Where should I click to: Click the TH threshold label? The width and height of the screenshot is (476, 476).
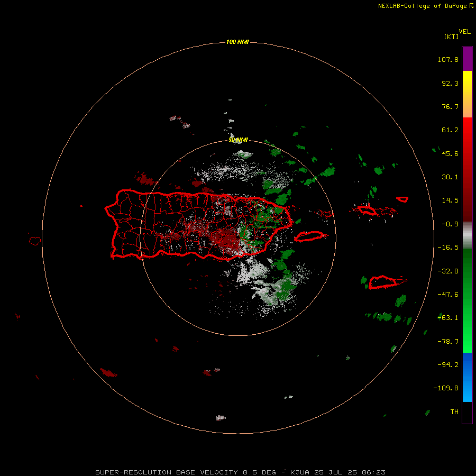454,411
